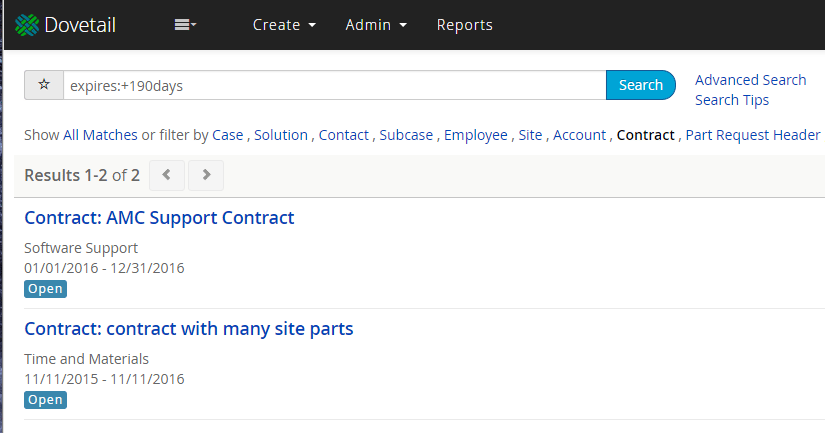Filter results by Employee
Image resolution: width=825 pixels, height=433 pixels.
475,135
